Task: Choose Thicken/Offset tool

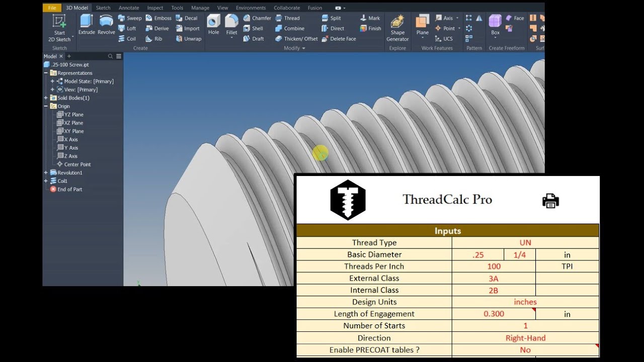Action: (296, 39)
